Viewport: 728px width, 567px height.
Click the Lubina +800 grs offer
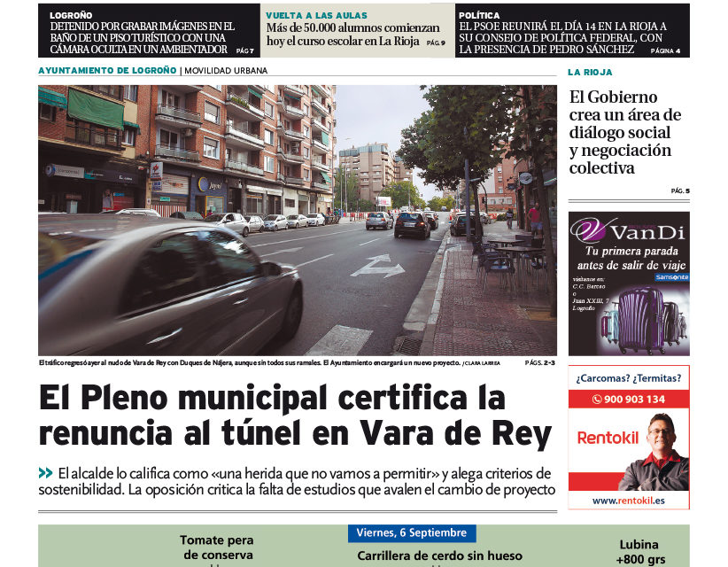tap(639, 553)
